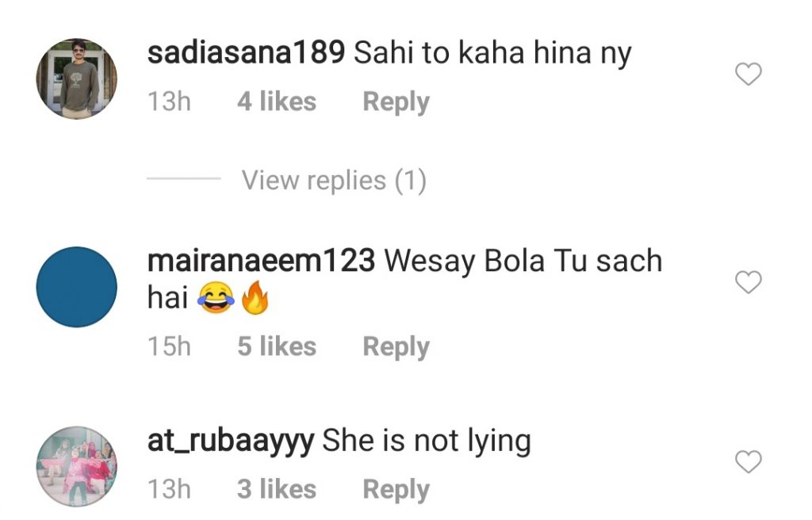The width and height of the screenshot is (812, 520).
Task: Tap the heart on mairanaeem123's comment
Action: 749,281
